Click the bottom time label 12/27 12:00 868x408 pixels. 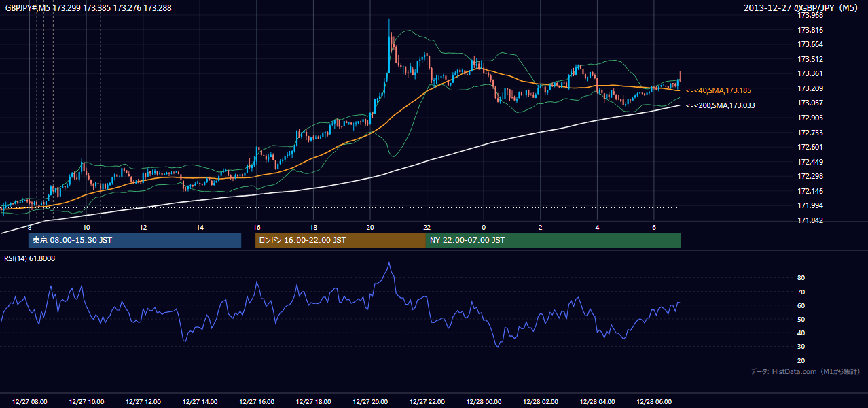pos(143,402)
